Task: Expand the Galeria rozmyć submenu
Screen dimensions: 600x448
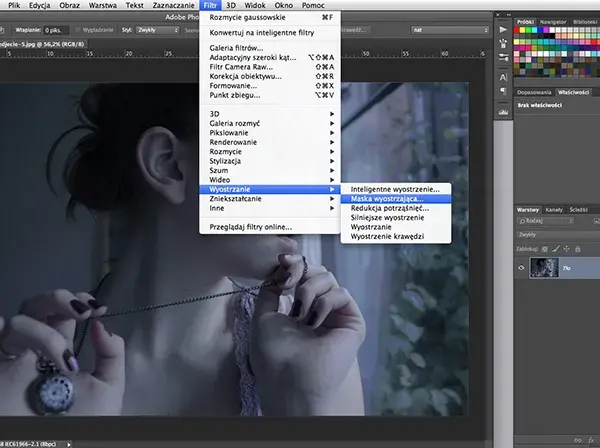Action: tap(270, 124)
